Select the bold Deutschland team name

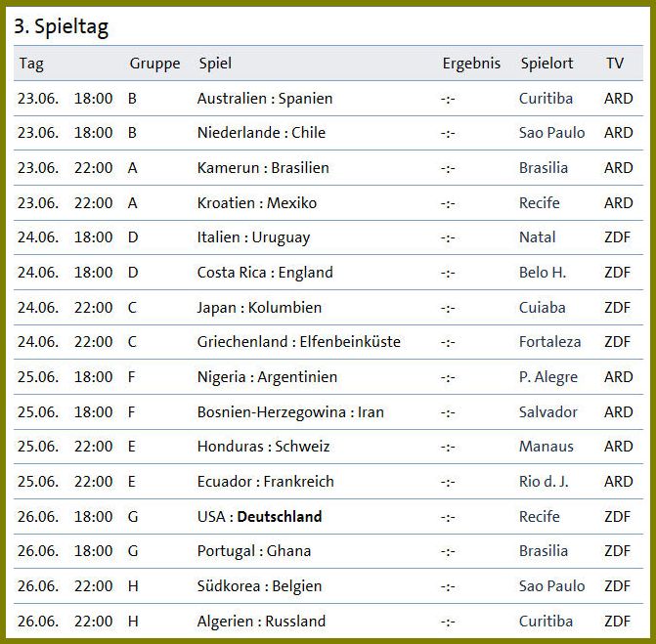pos(280,516)
